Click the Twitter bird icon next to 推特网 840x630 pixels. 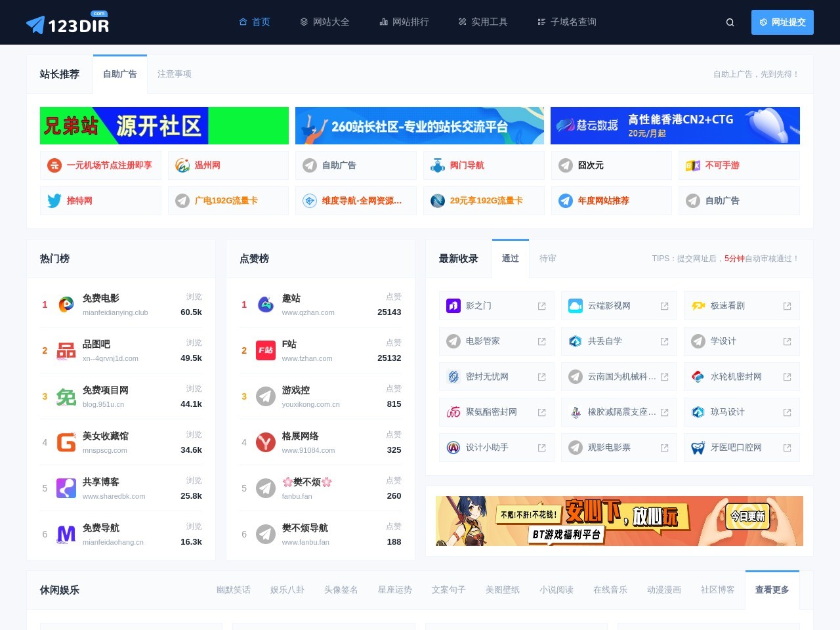tap(56, 200)
